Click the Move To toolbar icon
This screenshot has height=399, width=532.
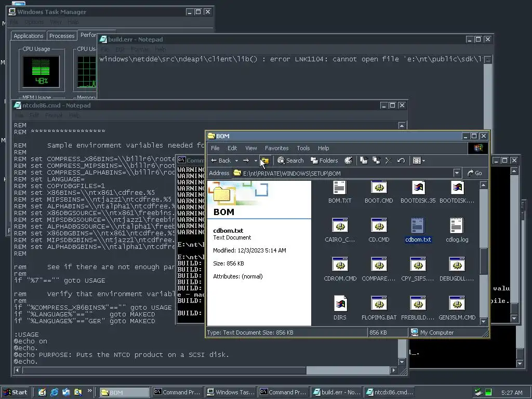pos(364,161)
